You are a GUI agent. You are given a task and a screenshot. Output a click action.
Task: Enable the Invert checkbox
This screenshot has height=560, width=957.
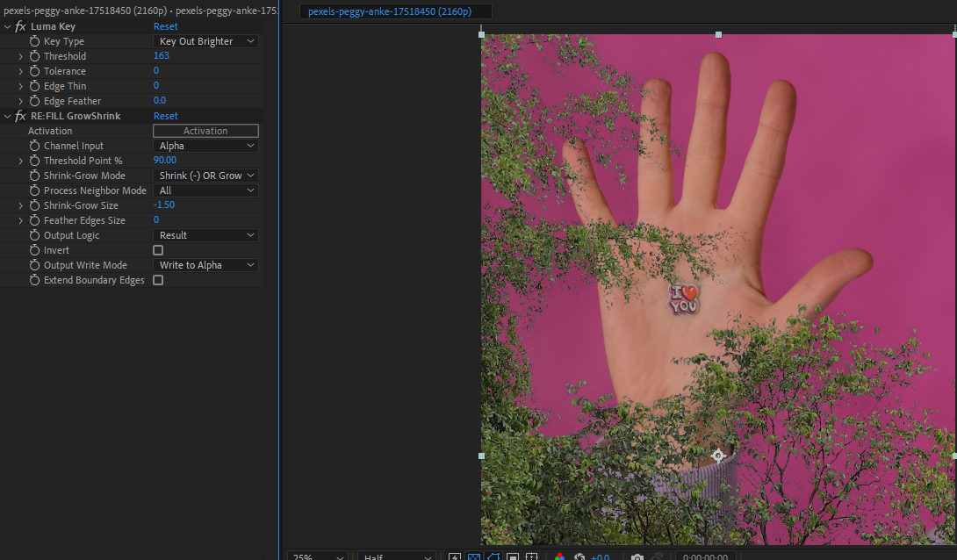coord(158,250)
